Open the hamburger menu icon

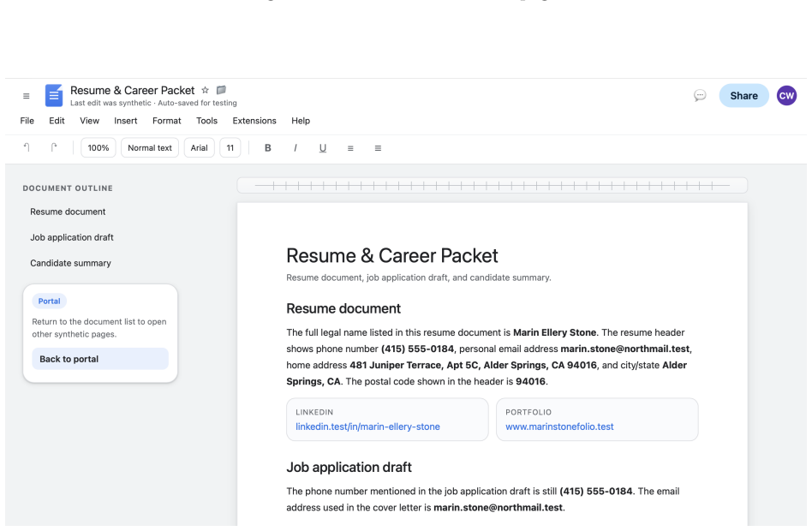[x=27, y=96]
